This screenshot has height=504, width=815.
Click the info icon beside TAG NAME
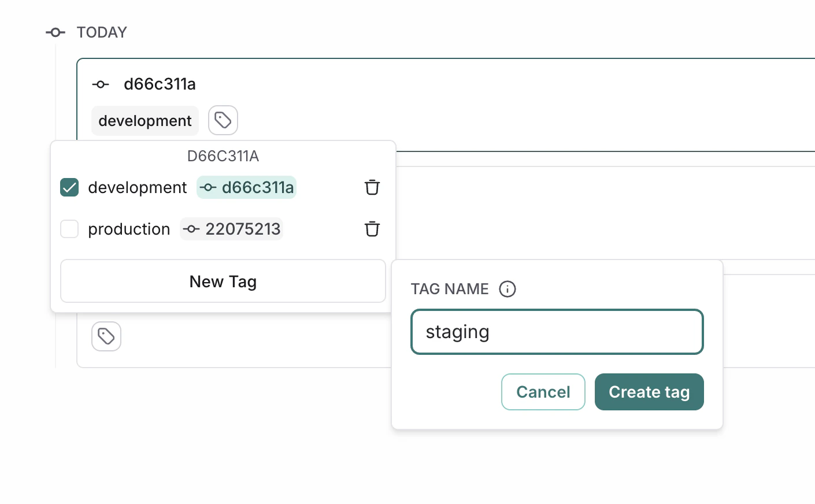507,289
